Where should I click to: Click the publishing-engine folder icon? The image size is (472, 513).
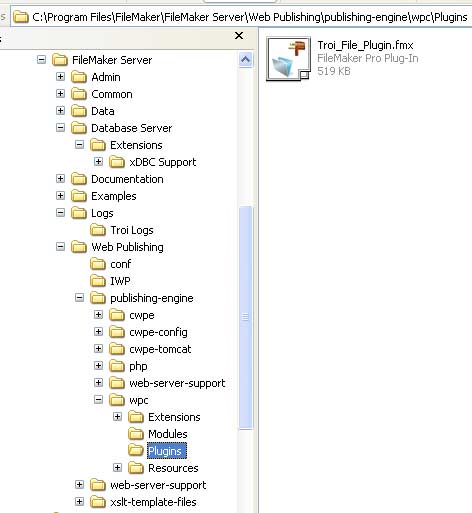pos(98,298)
